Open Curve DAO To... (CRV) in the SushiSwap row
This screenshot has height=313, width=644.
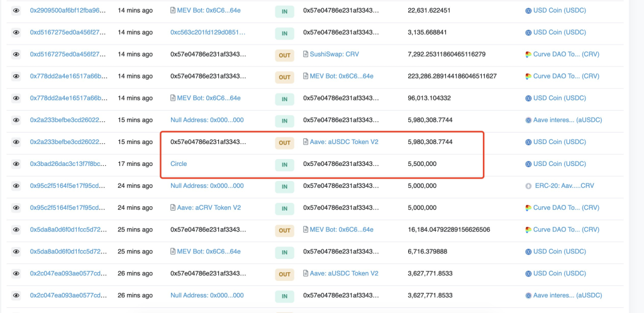click(566, 54)
